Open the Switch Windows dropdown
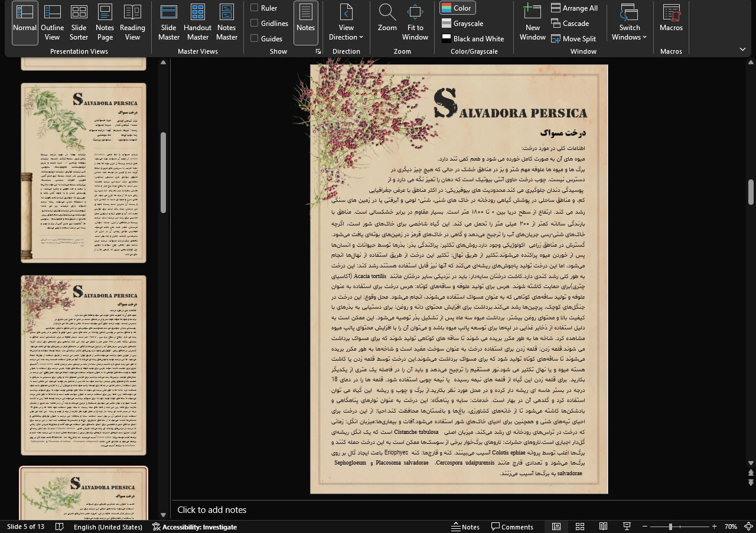Image resolution: width=756 pixels, height=533 pixels. coord(629,24)
